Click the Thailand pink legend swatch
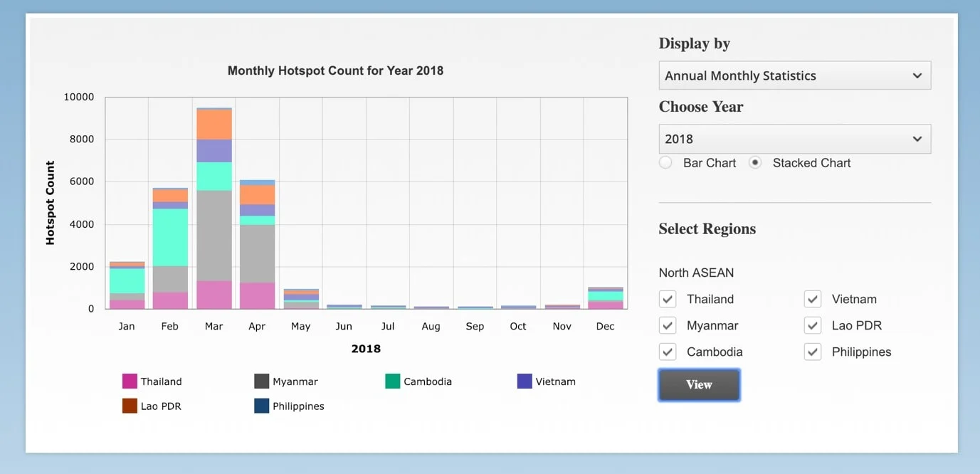 pyautogui.click(x=130, y=381)
